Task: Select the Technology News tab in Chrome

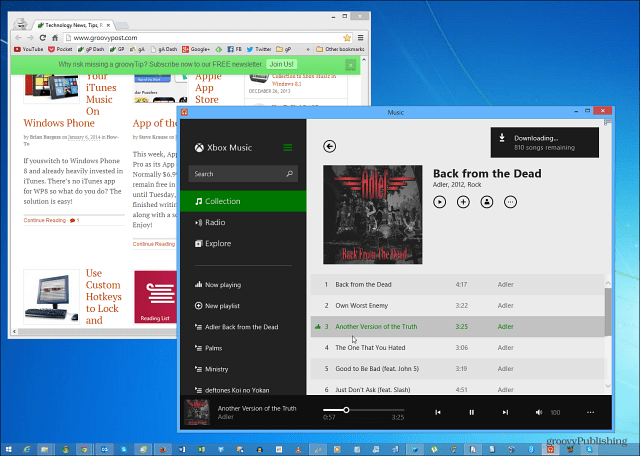Action: click(73, 25)
